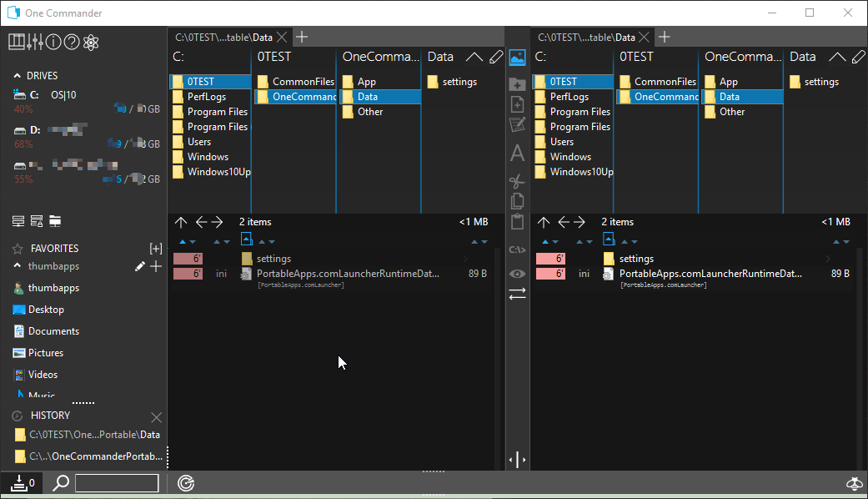Close the left pane Data tab
Image resolution: width=868 pixels, height=499 pixels.
282,37
